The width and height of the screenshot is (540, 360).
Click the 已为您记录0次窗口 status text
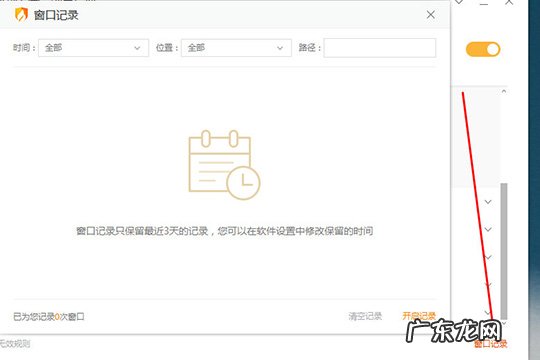tap(49, 317)
